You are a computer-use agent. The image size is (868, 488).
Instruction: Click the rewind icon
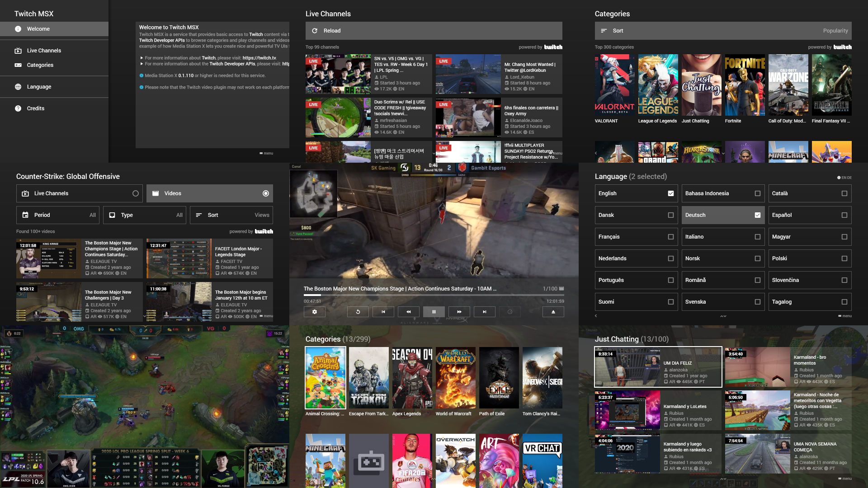click(x=408, y=312)
